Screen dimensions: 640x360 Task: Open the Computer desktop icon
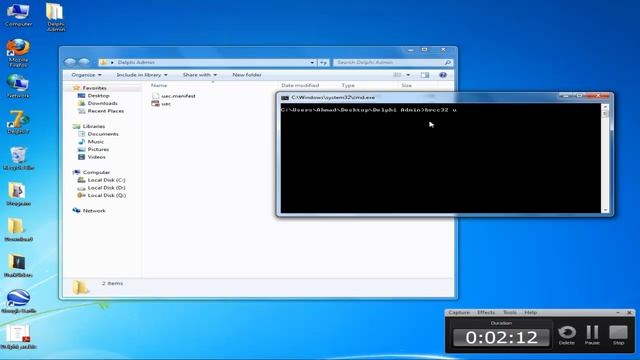coord(18,14)
